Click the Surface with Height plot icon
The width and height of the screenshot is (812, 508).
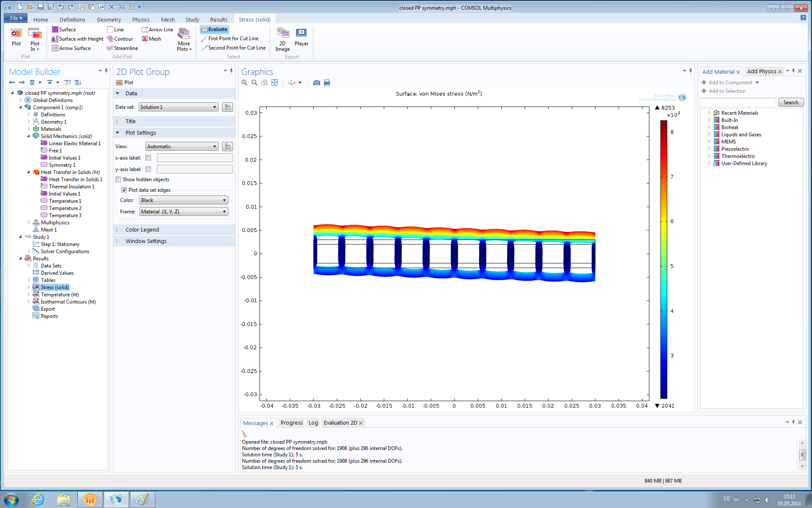pos(55,39)
